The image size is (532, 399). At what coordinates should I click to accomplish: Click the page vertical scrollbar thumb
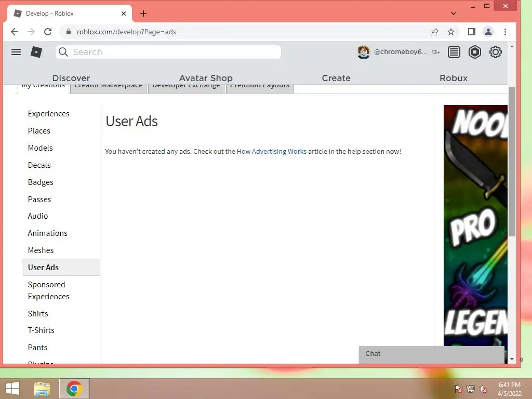click(x=512, y=162)
